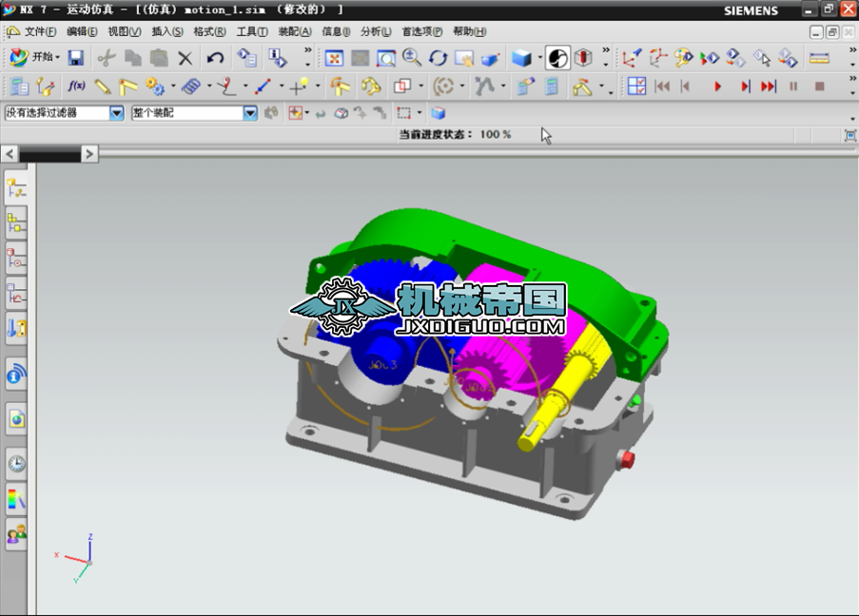Screen dimensions: 859x616
Task: Click the Fit view icon
Action: (334, 58)
